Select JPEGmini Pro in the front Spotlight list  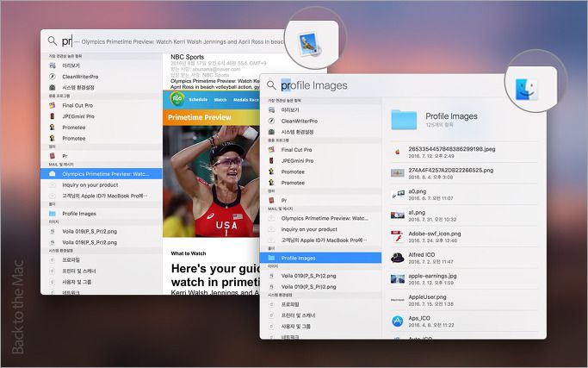[x=320, y=160]
